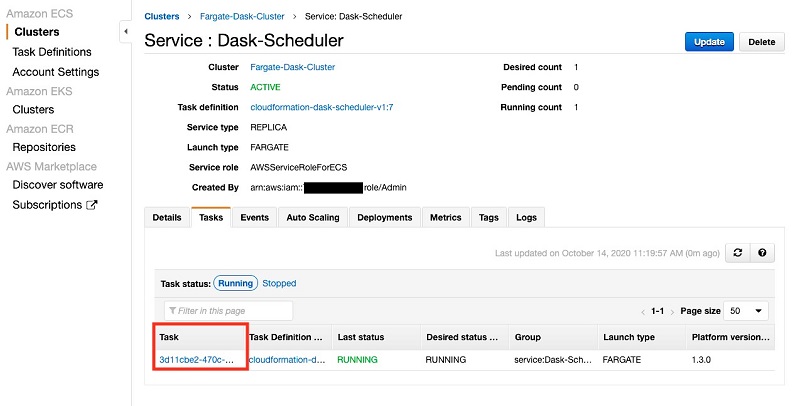This screenshot has width=800, height=406.
Task: Open Account Settings in sidebar
Action: tap(56, 72)
